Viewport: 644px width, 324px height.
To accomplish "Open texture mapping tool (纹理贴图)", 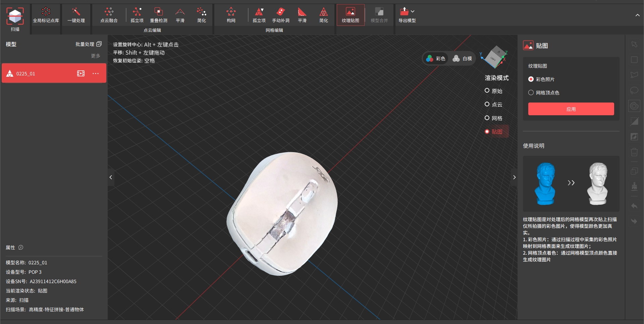I will tap(351, 15).
